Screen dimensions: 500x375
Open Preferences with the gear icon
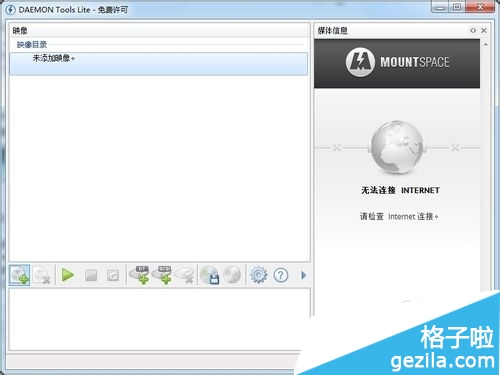pos(258,275)
